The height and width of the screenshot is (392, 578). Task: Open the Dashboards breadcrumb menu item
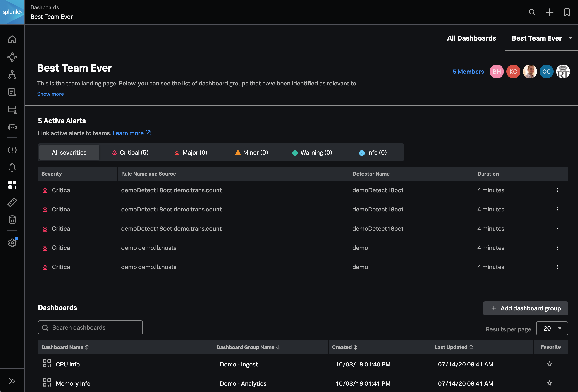click(x=45, y=7)
